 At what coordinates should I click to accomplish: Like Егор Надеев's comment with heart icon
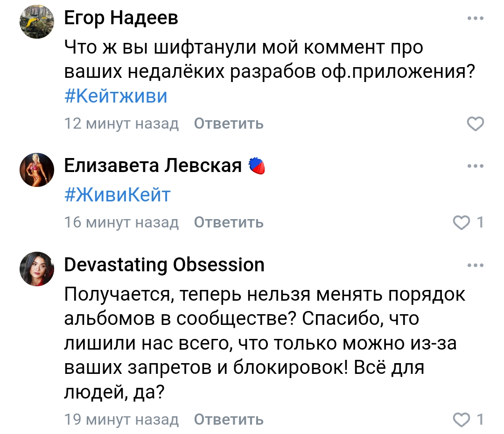[x=476, y=124]
